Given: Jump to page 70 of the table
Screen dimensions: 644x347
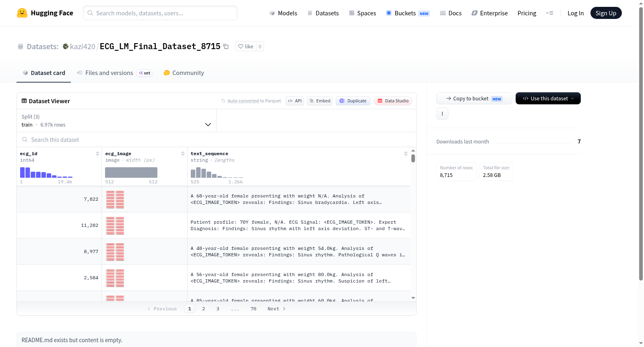Looking at the screenshot, I should (x=254, y=309).
